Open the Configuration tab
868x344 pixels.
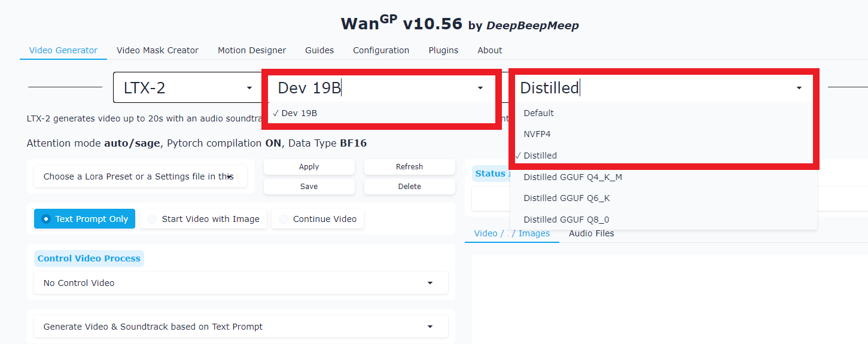(x=381, y=50)
